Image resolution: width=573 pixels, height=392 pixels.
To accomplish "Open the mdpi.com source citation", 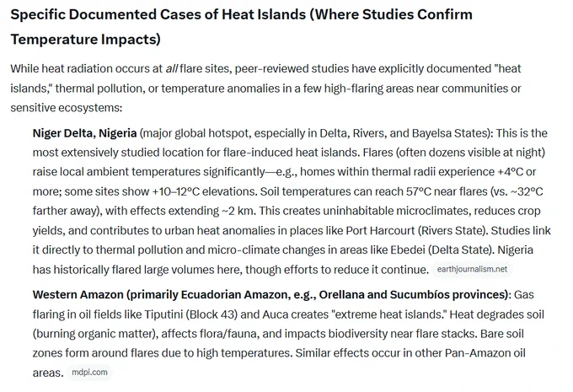I will 89,373.
